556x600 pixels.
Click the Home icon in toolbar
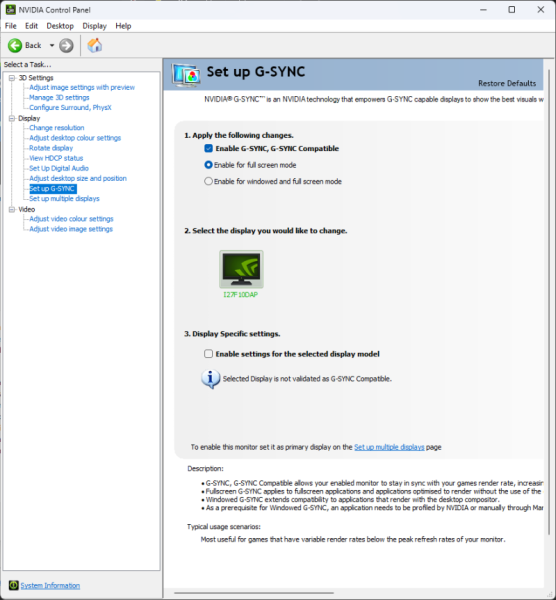[x=95, y=45]
